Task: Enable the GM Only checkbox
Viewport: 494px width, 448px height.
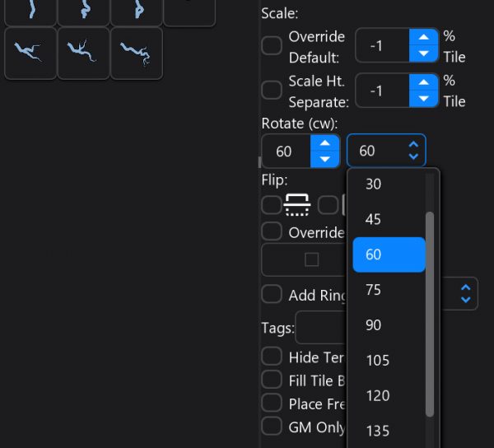Action: (x=272, y=427)
